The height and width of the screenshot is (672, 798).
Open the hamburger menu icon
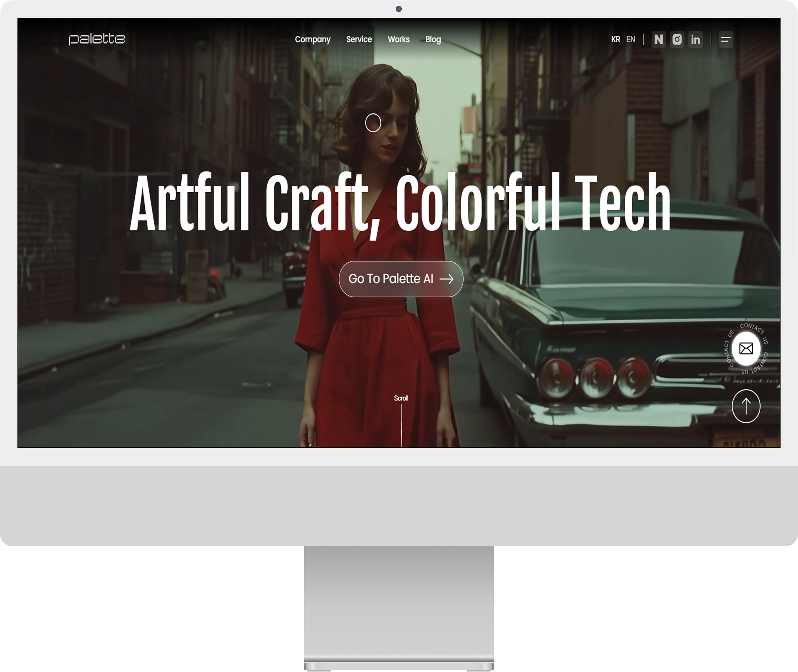point(726,40)
